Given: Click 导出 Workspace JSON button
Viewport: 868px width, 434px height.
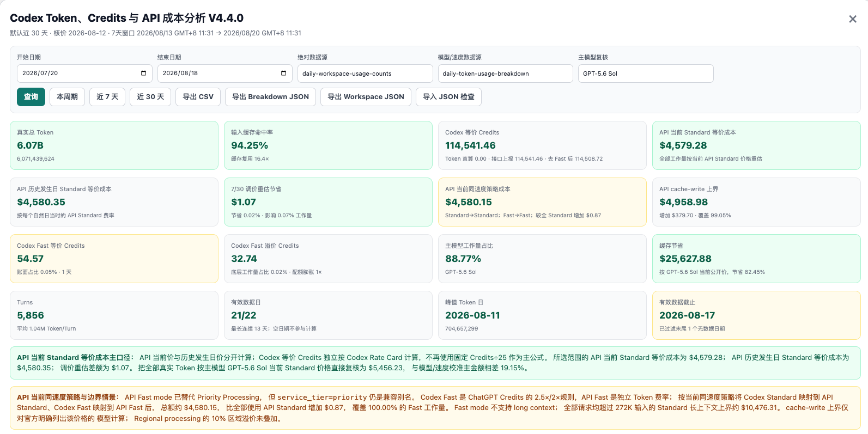Looking at the screenshot, I should pos(366,97).
